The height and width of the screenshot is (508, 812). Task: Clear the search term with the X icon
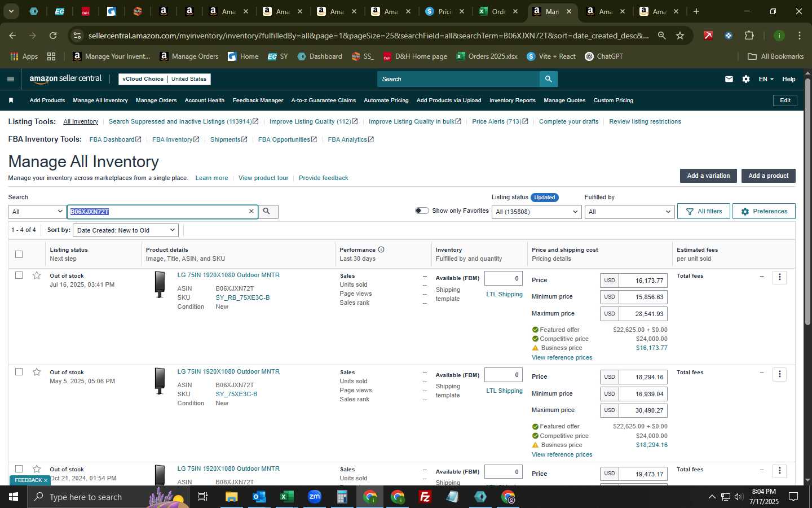(251, 211)
